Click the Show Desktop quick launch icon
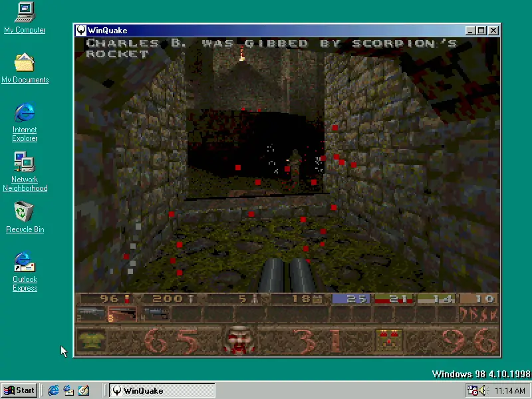Image resolution: width=532 pixels, height=399 pixels. pos(84,390)
